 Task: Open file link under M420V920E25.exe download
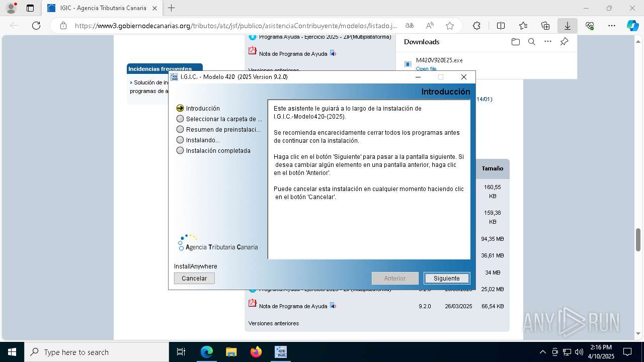[426, 69]
